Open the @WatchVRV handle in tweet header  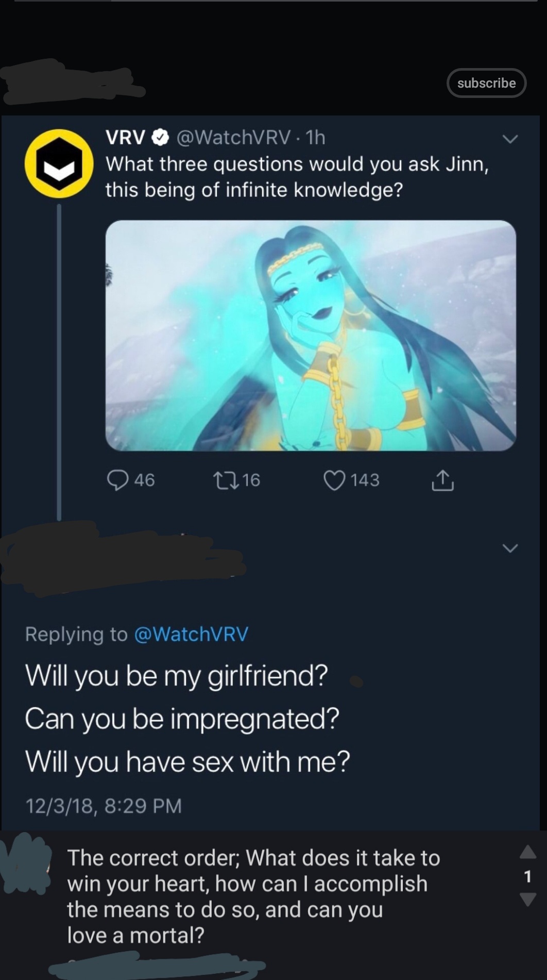pyautogui.click(x=233, y=137)
